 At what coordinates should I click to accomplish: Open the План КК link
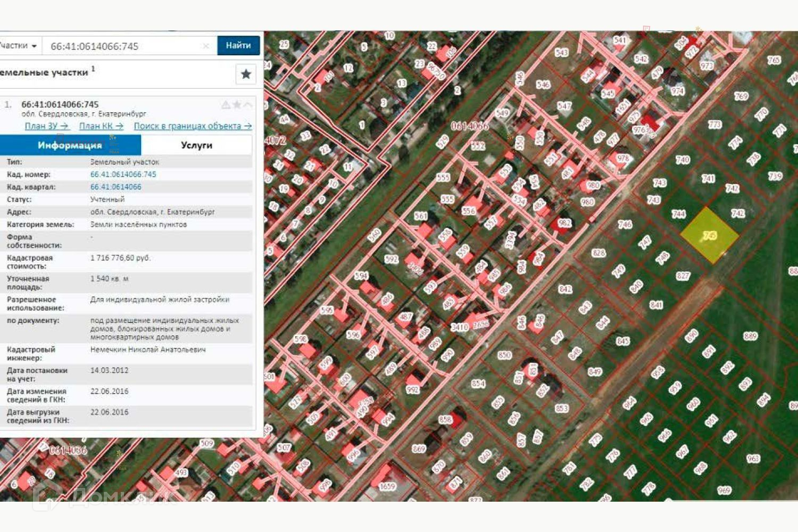point(101,126)
